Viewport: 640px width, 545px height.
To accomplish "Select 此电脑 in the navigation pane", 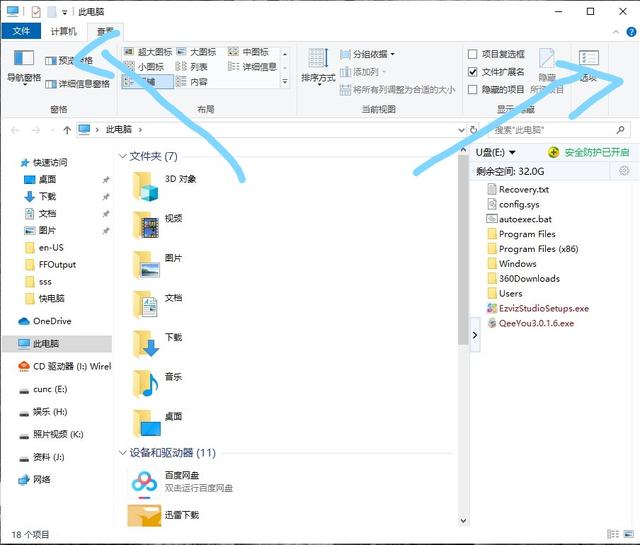I will tap(57, 344).
